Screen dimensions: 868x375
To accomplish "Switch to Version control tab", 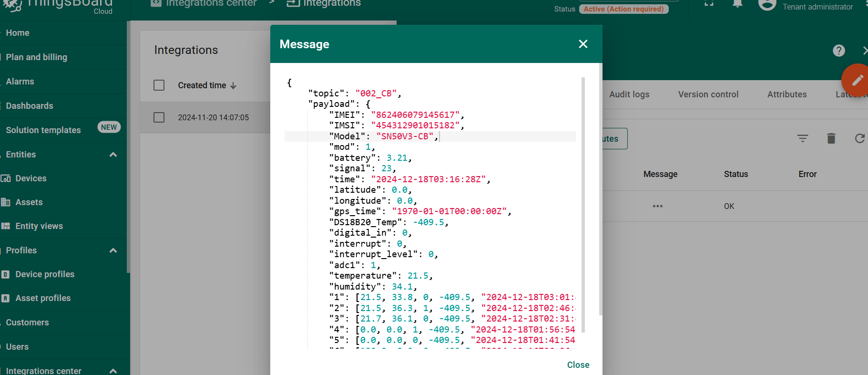I will 708,94.
